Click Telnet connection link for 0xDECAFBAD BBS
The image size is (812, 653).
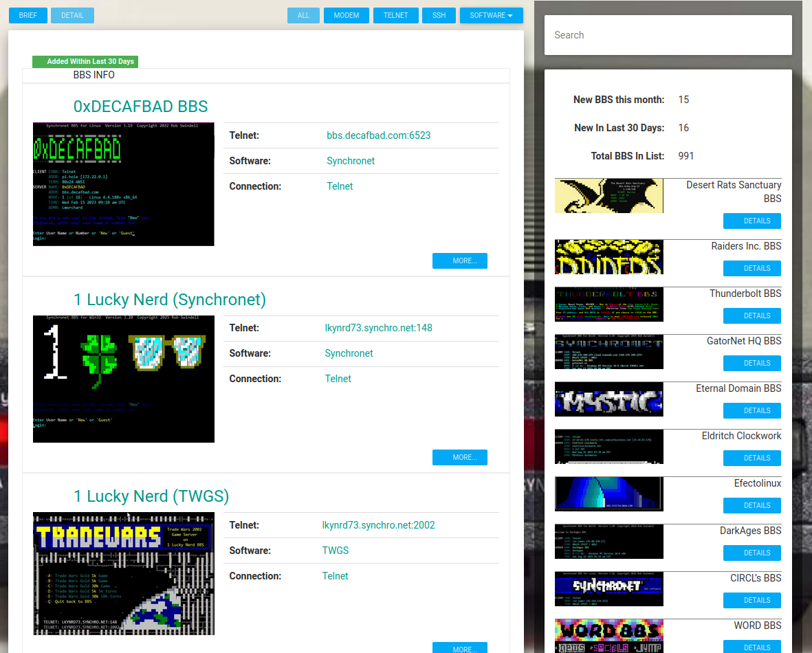[x=340, y=186]
